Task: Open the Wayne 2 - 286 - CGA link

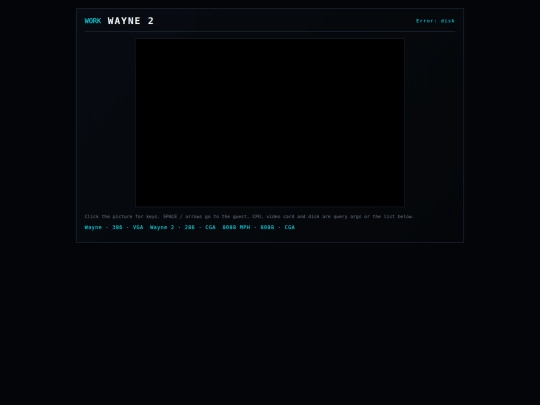Action: pyautogui.click(x=183, y=227)
